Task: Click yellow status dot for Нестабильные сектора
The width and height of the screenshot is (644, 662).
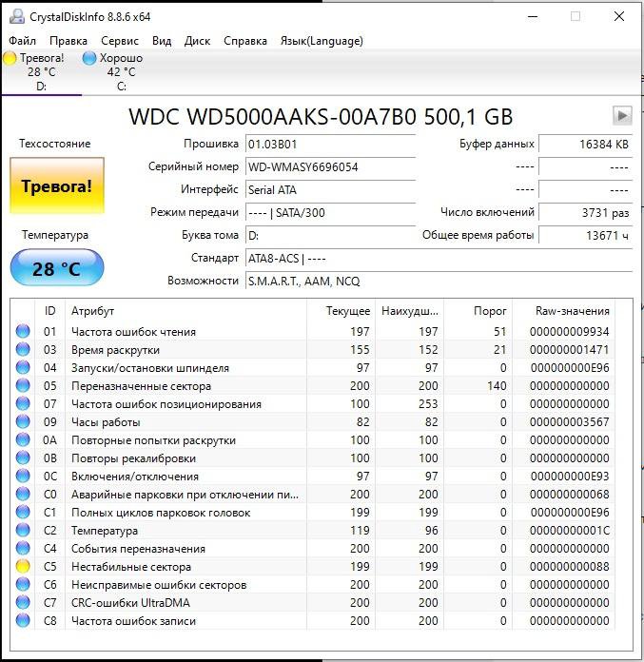Action: [23, 567]
